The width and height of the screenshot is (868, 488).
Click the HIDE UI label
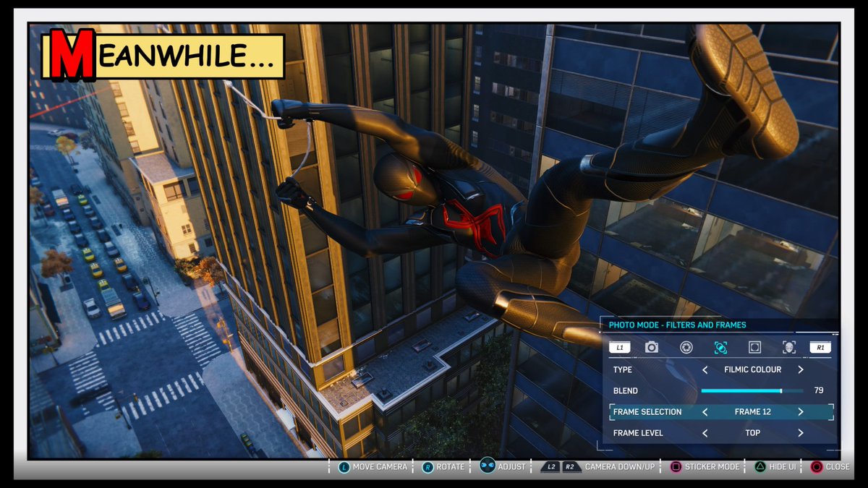point(783,467)
